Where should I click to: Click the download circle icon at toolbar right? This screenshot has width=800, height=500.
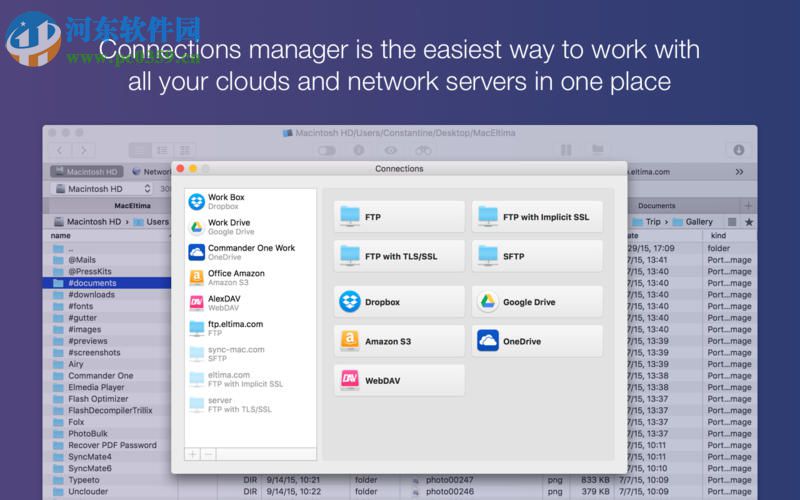coord(739,150)
